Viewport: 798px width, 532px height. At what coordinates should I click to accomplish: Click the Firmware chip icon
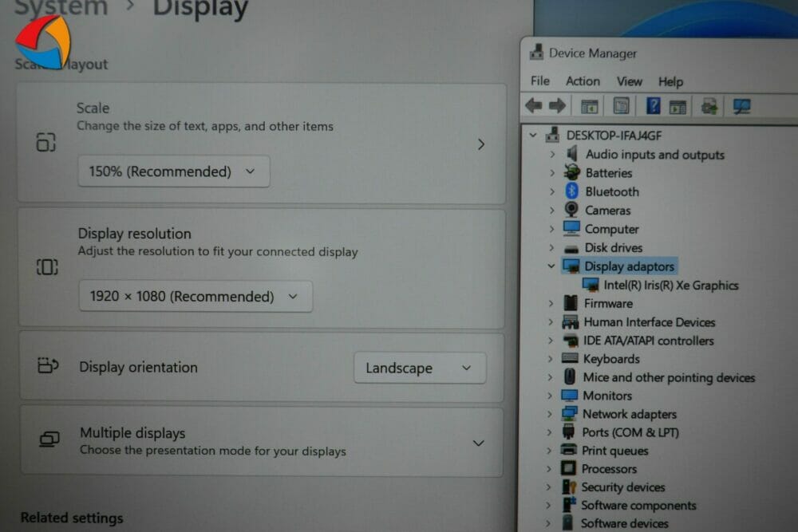click(571, 303)
